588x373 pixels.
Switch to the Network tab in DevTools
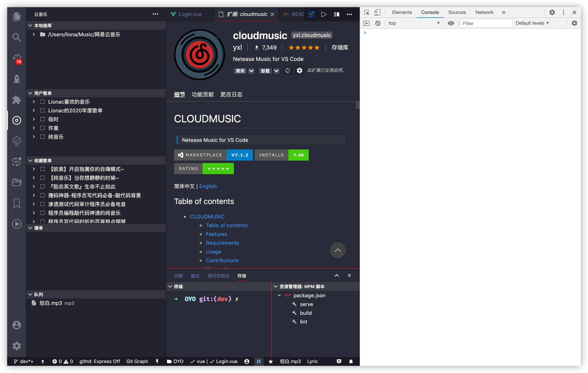coord(484,12)
